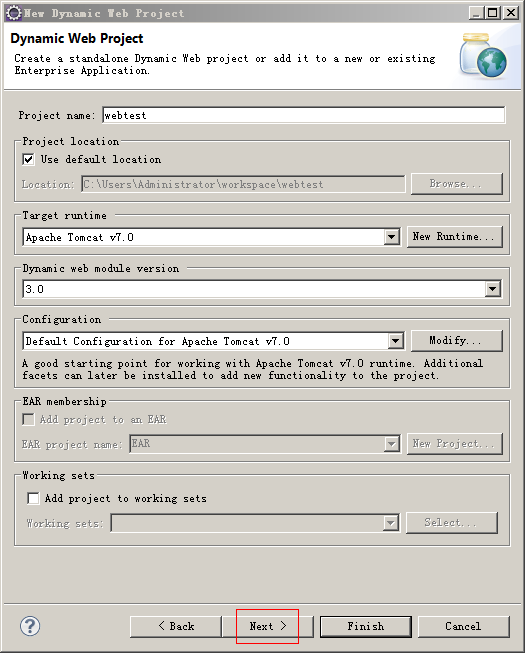
Task: Go to the Next wizard page
Action: click(x=268, y=626)
